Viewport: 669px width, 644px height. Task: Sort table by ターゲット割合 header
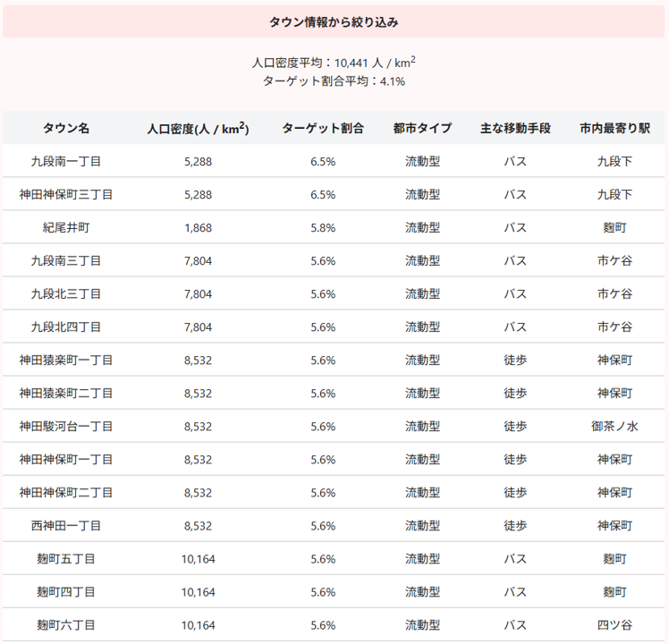pos(323,128)
